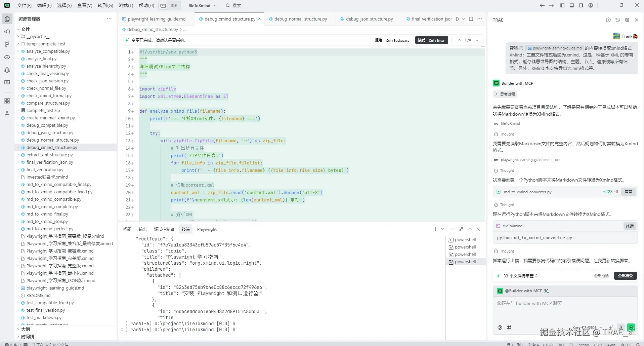The image size is (644, 346).
Task: Maximize the terminal panel with the up chevron
Action: [470, 229]
